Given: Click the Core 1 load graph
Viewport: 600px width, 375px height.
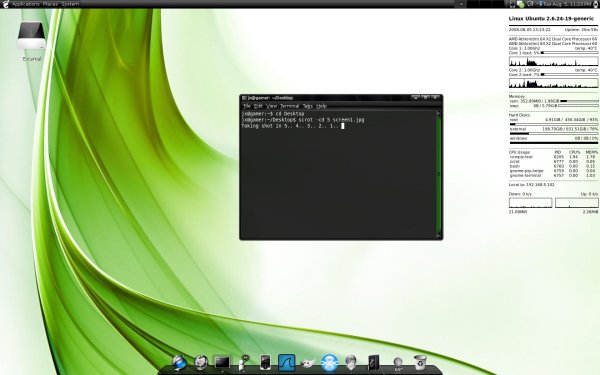Looking at the screenshot, I should [553, 61].
